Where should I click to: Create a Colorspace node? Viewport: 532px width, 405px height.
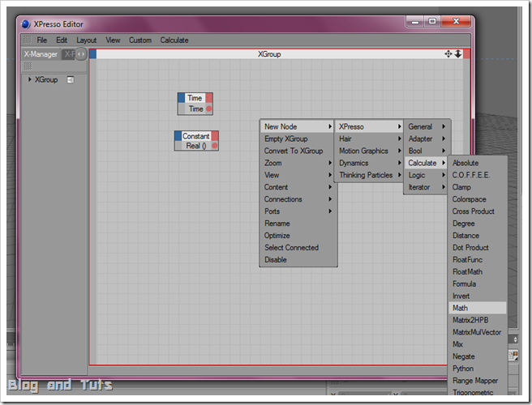[478, 199]
